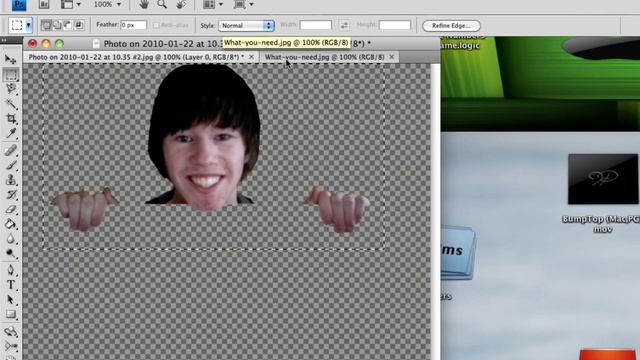This screenshot has width=640, height=360.
Task: Expand the toolbox with double-arrow handle
Action: (x=4, y=40)
